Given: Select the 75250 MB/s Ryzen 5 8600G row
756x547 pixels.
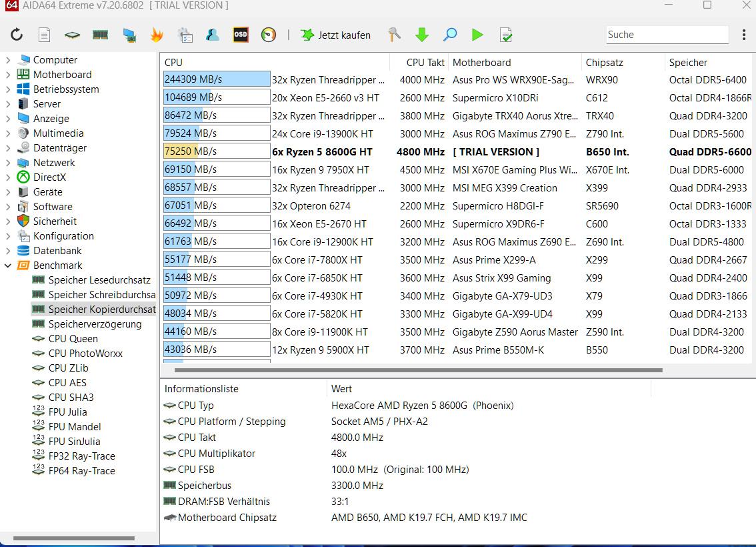Looking at the screenshot, I should (457, 152).
